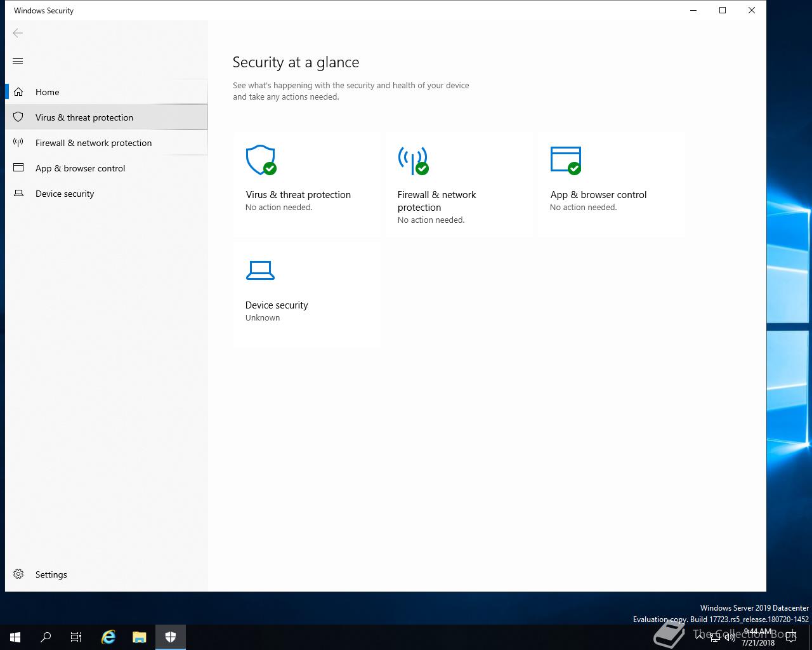Click the Home icon in the sidebar
This screenshot has height=650, width=812.
coord(18,92)
